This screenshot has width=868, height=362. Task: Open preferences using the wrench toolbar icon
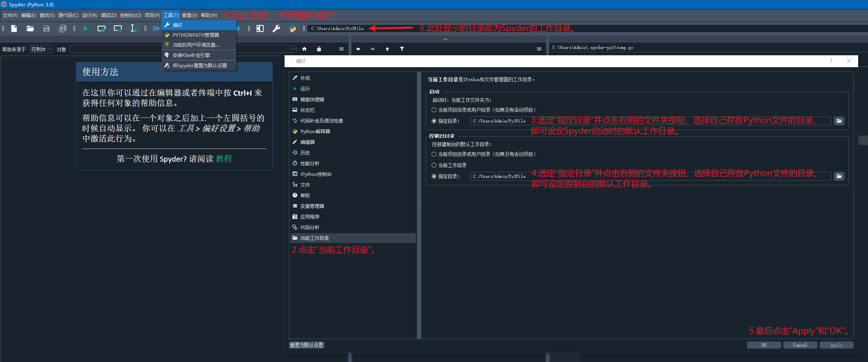[276, 28]
